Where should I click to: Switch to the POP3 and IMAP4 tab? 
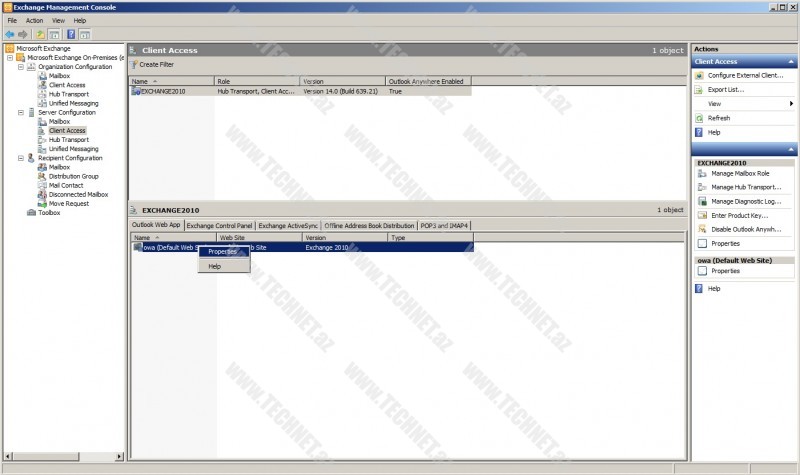[444, 226]
